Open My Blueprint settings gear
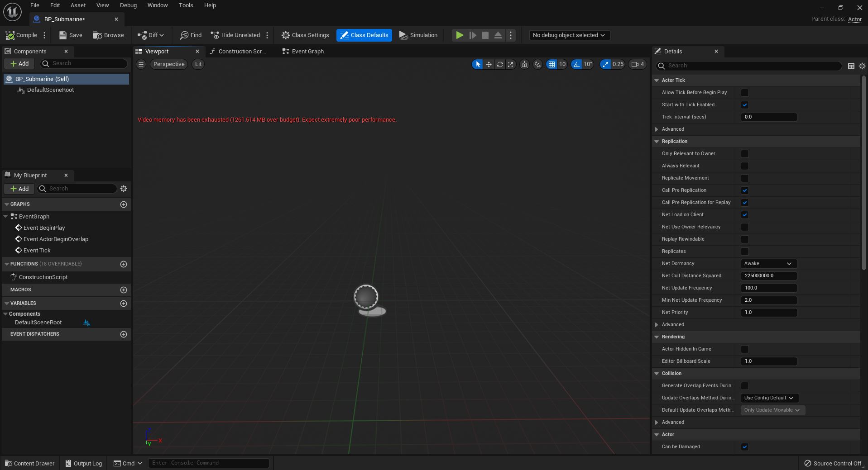The width and height of the screenshot is (868, 470). coord(124,189)
